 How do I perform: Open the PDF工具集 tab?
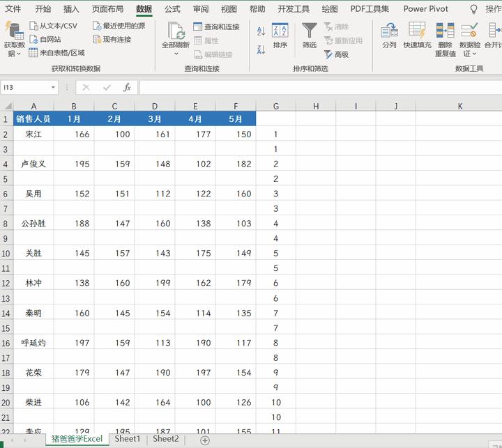pos(370,9)
